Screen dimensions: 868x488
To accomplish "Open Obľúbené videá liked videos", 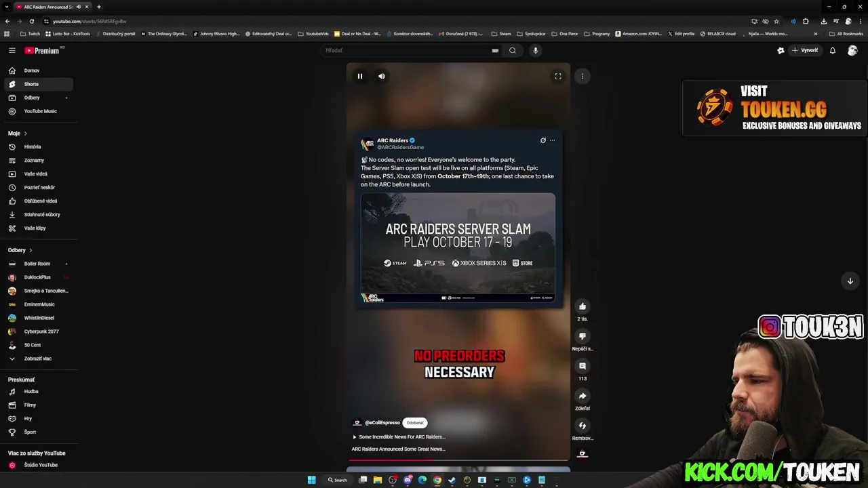I will click(x=38, y=201).
